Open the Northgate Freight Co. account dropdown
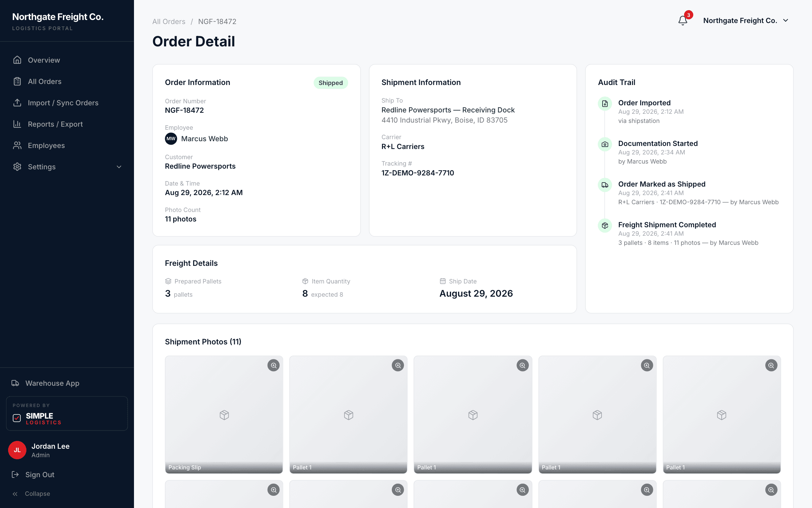The height and width of the screenshot is (508, 812). (746, 21)
